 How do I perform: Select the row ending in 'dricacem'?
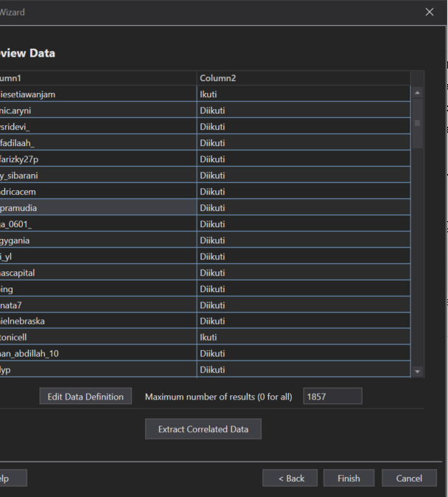[206, 192]
